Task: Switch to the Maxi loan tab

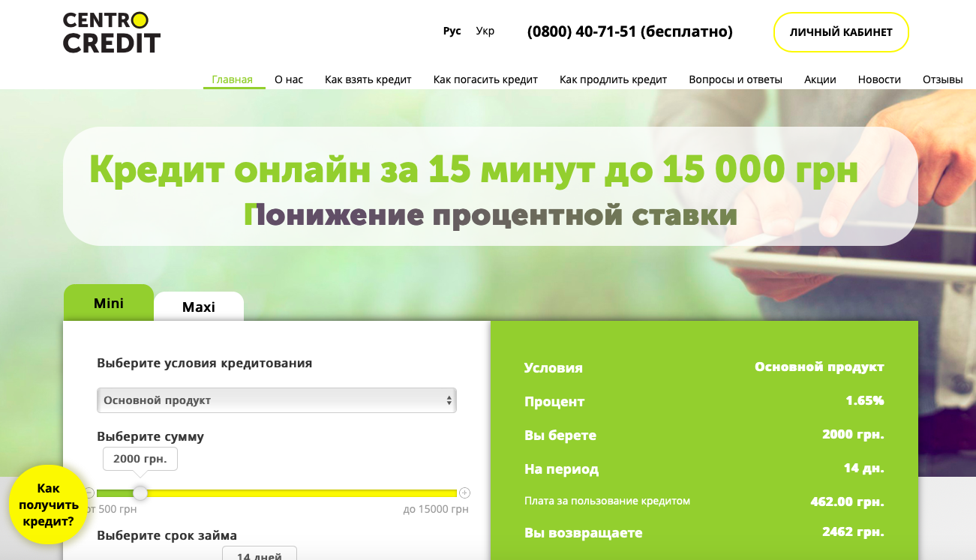Action: pos(198,307)
